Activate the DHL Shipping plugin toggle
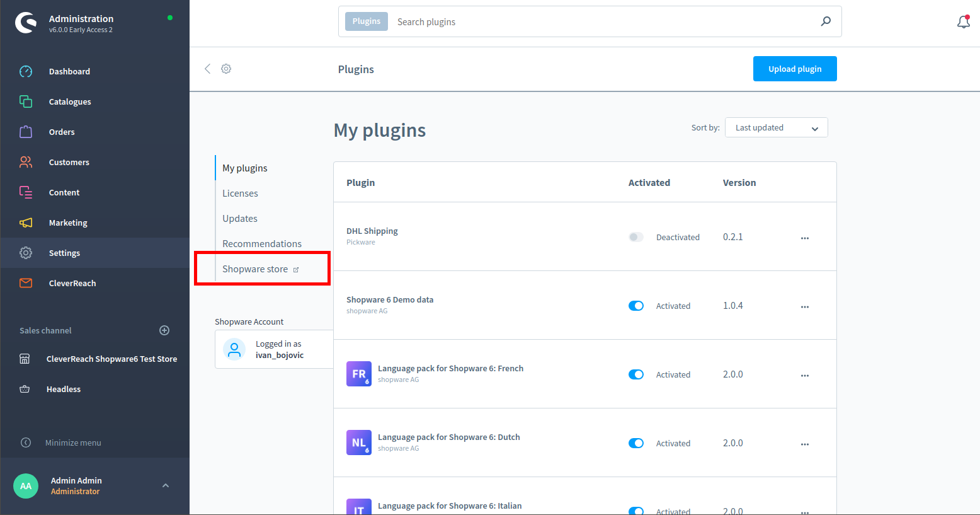The image size is (980, 515). coord(636,237)
